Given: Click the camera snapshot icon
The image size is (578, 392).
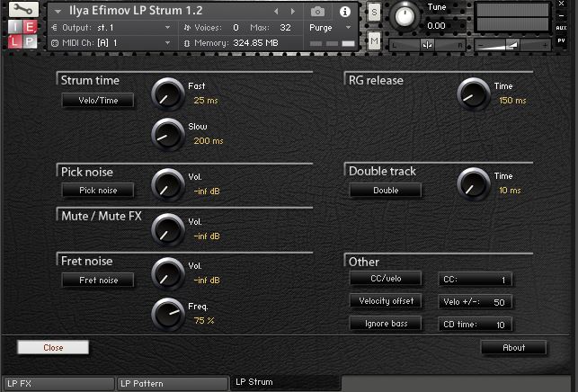Looking at the screenshot, I should (x=317, y=12).
